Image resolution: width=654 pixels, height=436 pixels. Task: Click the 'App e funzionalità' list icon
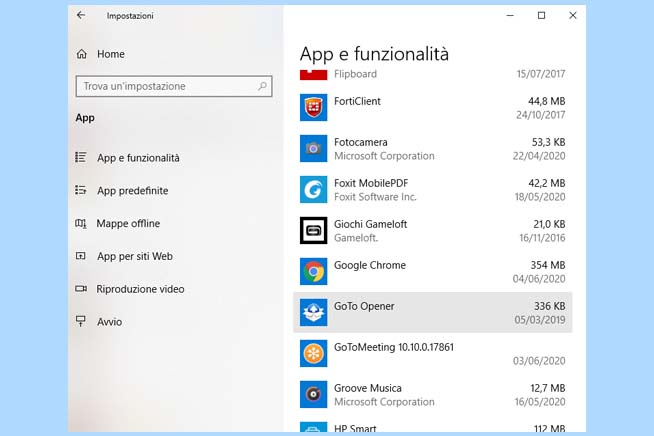coord(81,157)
